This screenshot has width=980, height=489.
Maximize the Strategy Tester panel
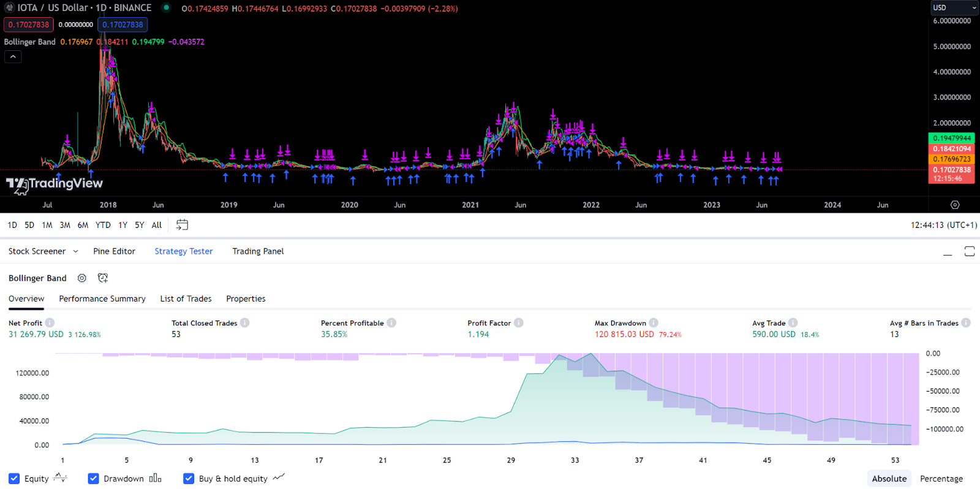(x=970, y=251)
